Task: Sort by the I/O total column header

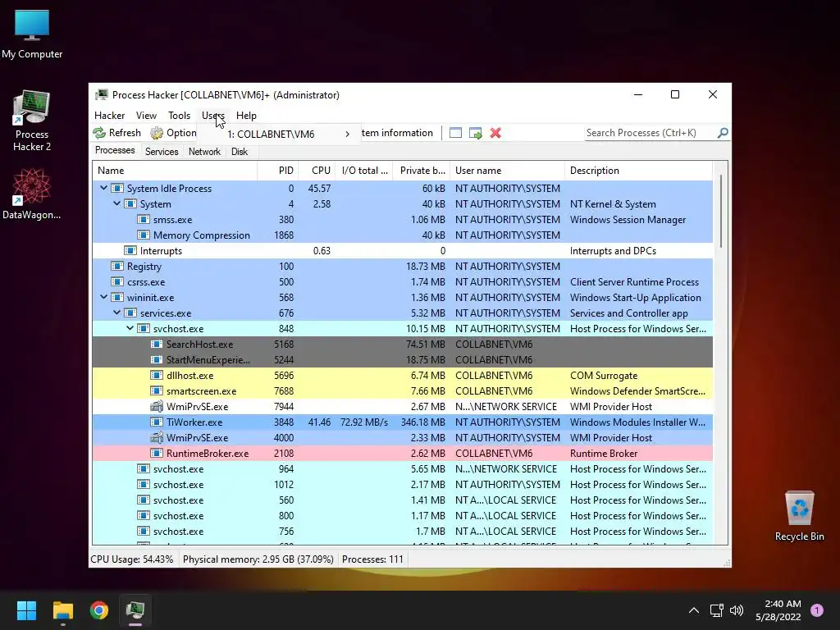Action: coord(364,171)
